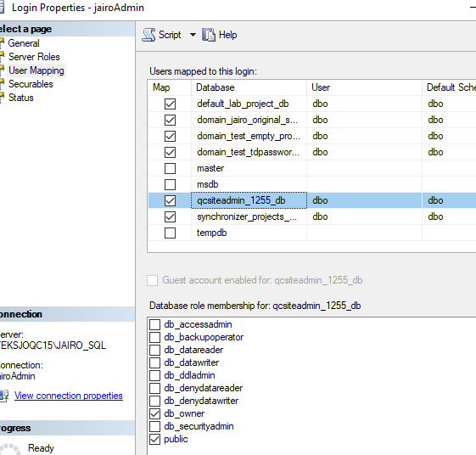
Task: Select the User Mapping page
Action: point(36,70)
